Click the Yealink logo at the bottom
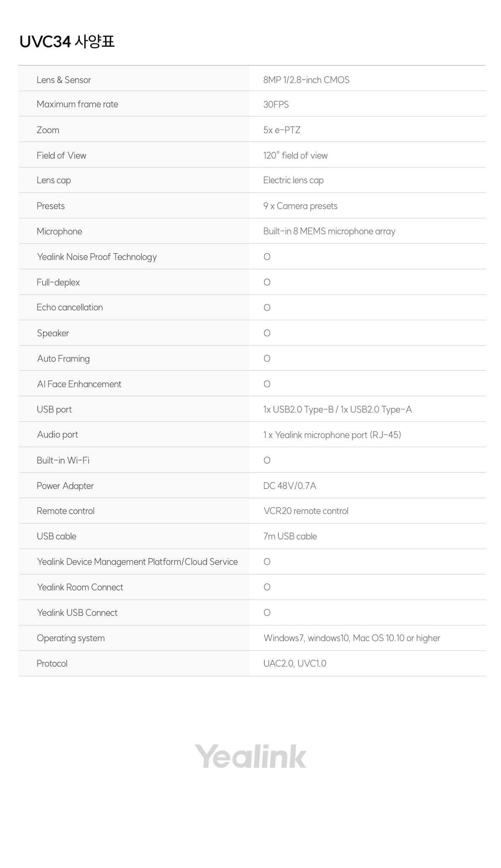 click(x=250, y=756)
